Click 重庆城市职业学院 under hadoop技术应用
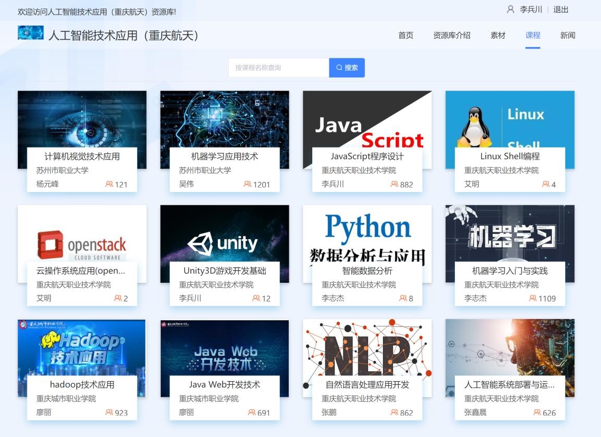 (x=66, y=399)
